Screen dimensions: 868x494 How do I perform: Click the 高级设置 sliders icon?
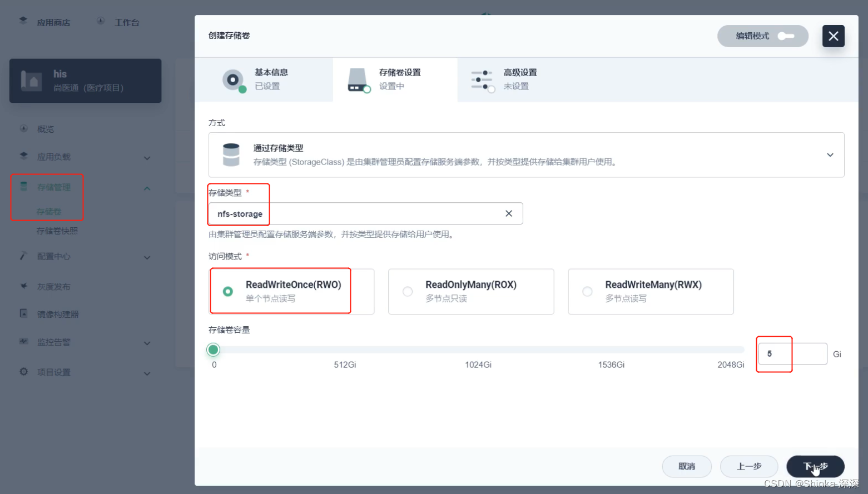[483, 81]
